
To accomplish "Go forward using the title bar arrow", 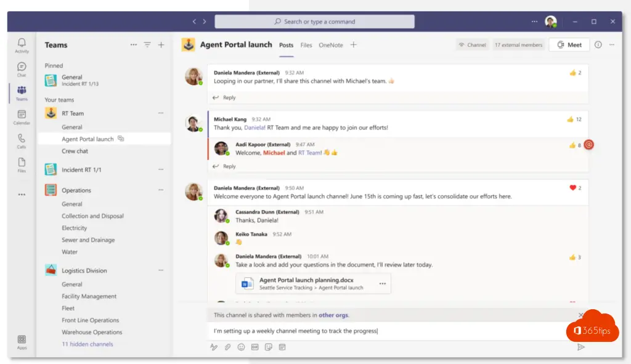I will tap(205, 22).
